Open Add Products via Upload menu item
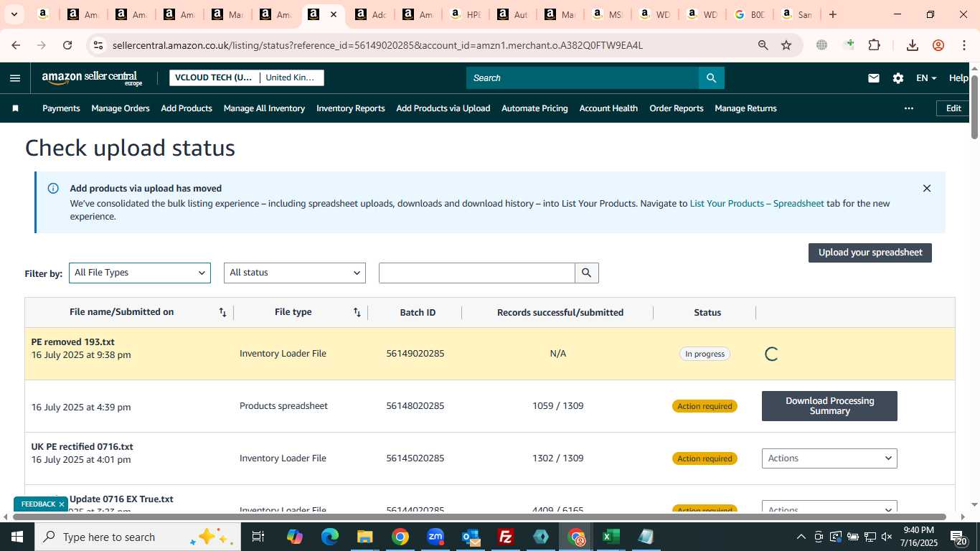The image size is (980, 551). point(443,108)
